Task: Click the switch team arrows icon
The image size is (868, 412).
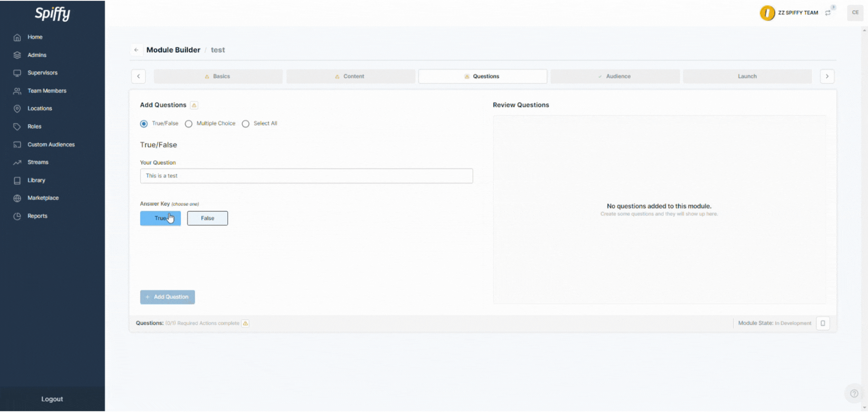Action: (x=828, y=13)
